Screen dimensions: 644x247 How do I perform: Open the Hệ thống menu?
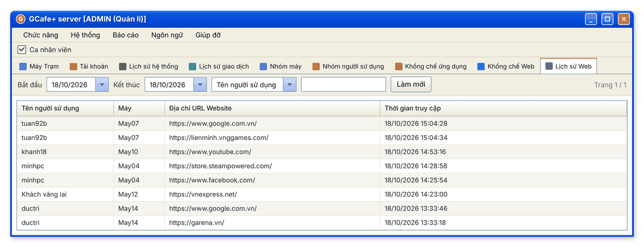click(x=85, y=35)
